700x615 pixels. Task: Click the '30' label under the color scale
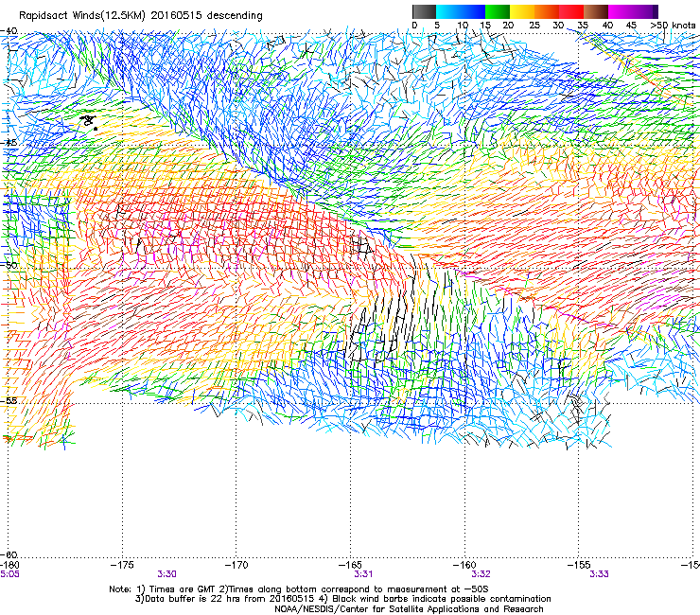tap(558, 26)
